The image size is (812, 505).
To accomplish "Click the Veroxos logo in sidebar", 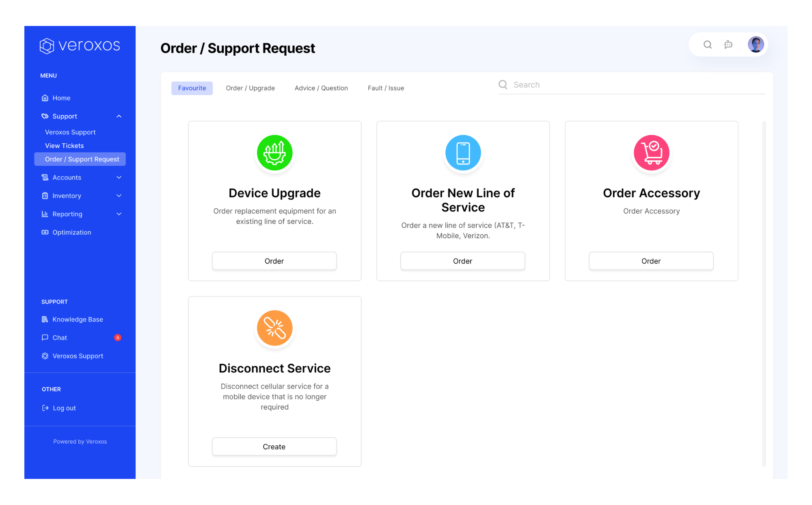I will 80,45.
